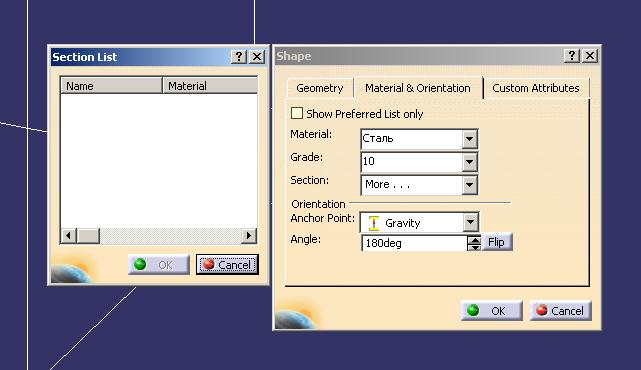This screenshot has height=370, width=641.
Task: Sort by Material column header
Action: tap(210, 86)
